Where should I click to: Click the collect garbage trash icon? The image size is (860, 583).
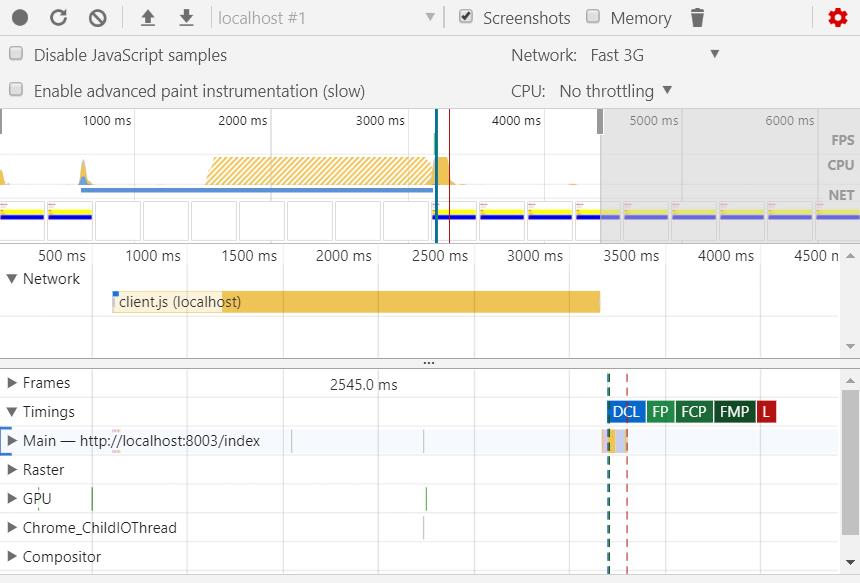(x=698, y=18)
